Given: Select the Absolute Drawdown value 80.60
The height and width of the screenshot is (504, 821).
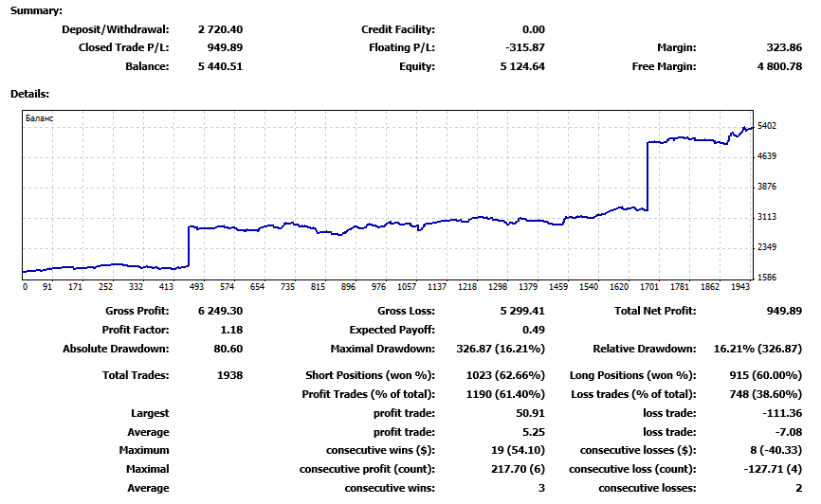Looking at the screenshot, I should [228, 349].
